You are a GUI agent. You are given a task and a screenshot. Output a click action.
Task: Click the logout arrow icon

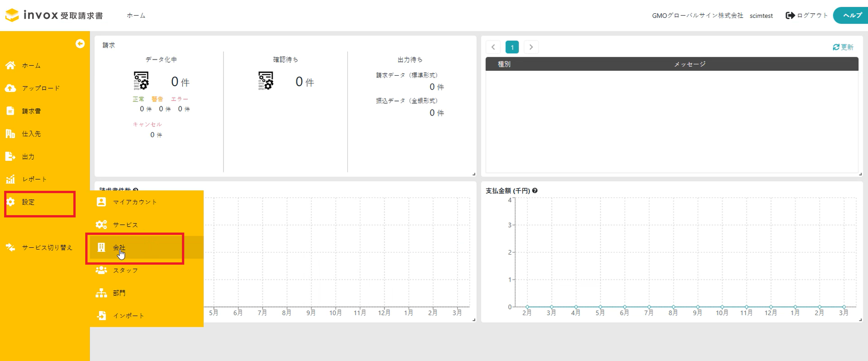click(790, 15)
